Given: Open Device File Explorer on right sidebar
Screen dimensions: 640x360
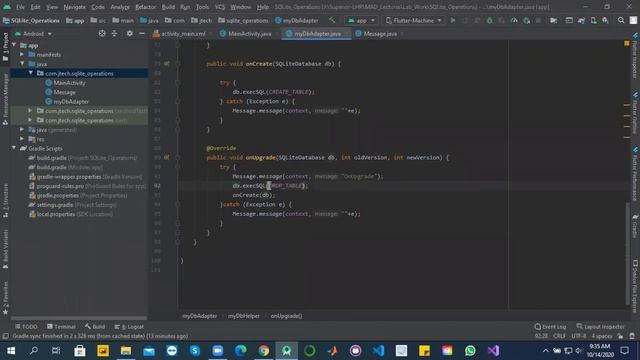Looking at the screenshot, I should [635, 287].
